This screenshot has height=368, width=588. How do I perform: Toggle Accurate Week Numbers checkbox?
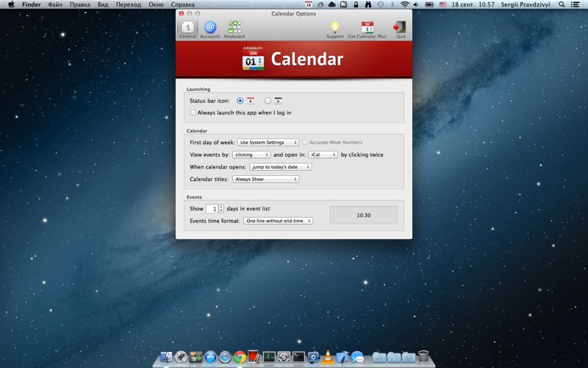click(x=305, y=142)
